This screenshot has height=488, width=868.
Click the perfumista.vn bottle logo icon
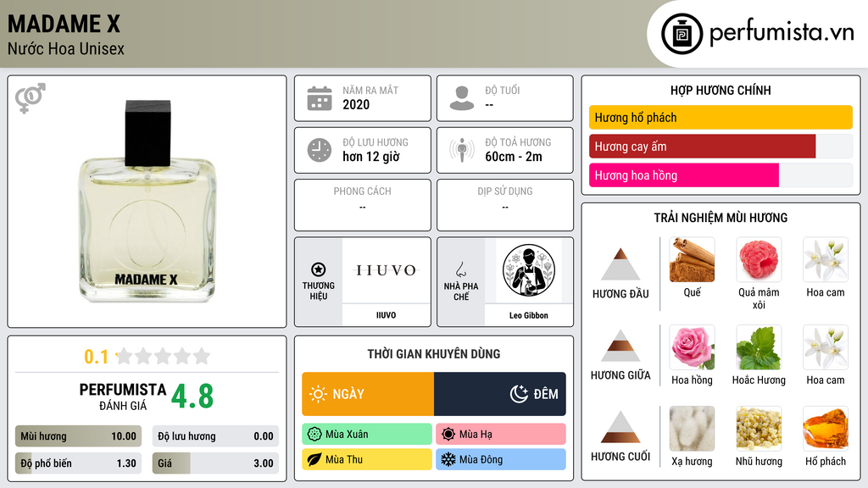682,34
